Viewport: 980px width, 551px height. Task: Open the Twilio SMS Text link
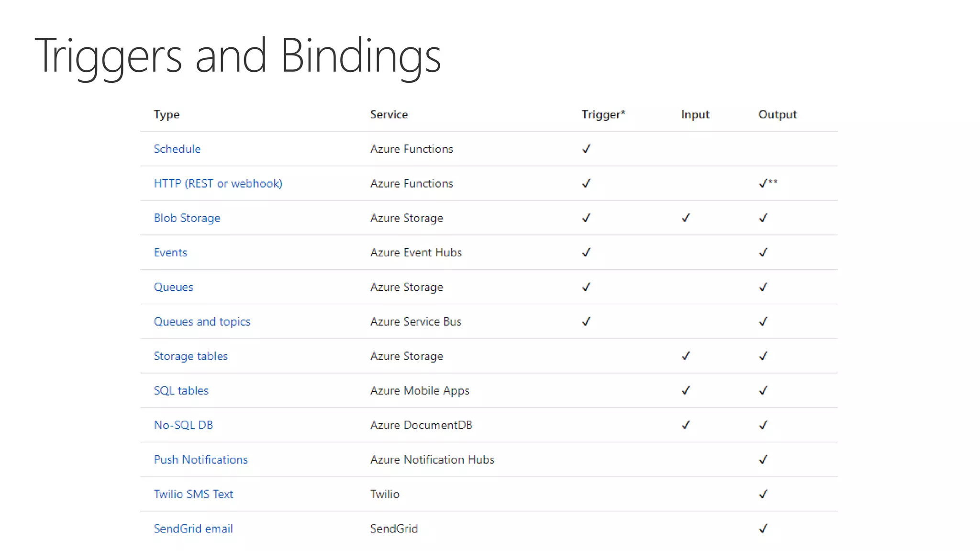coord(193,494)
